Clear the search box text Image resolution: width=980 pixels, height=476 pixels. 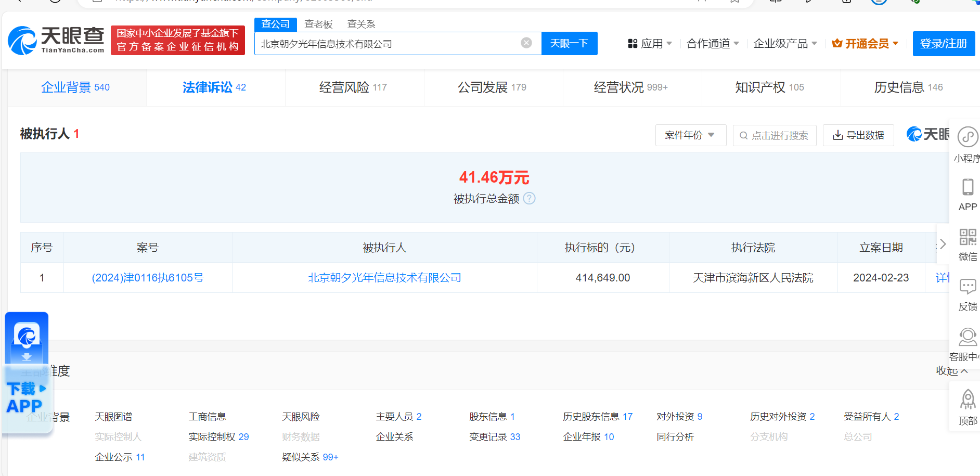(x=526, y=43)
